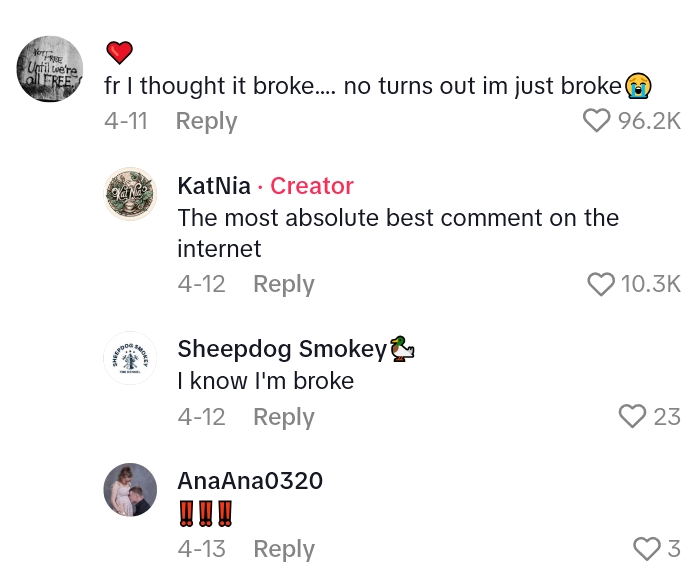Like the top comment with 96.2K likes
The width and height of the screenshot is (692, 584).
point(597,121)
